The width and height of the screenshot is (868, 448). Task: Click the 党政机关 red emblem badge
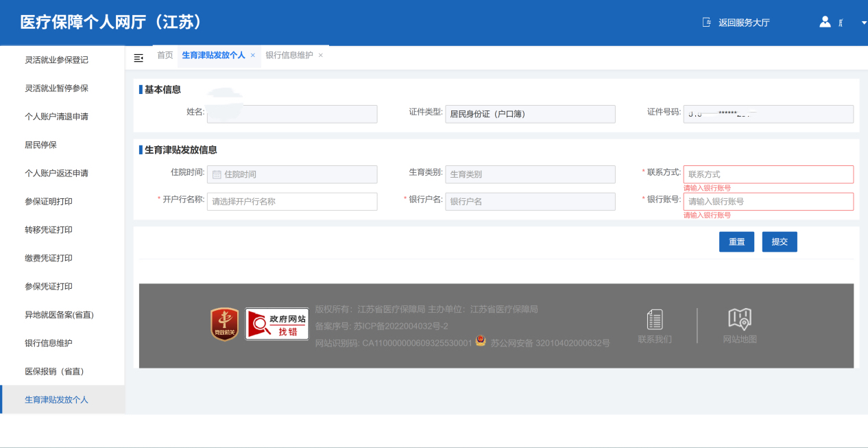pos(224,324)
